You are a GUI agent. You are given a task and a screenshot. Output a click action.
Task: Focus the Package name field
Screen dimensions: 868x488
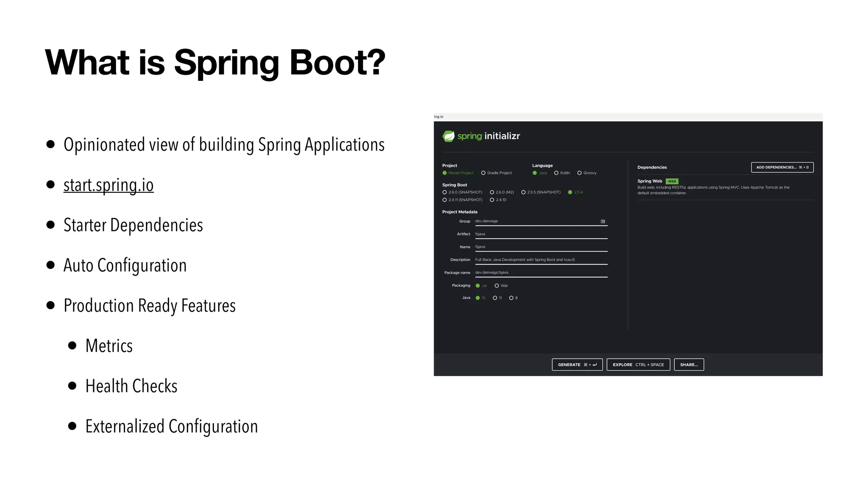pos(541,273)
